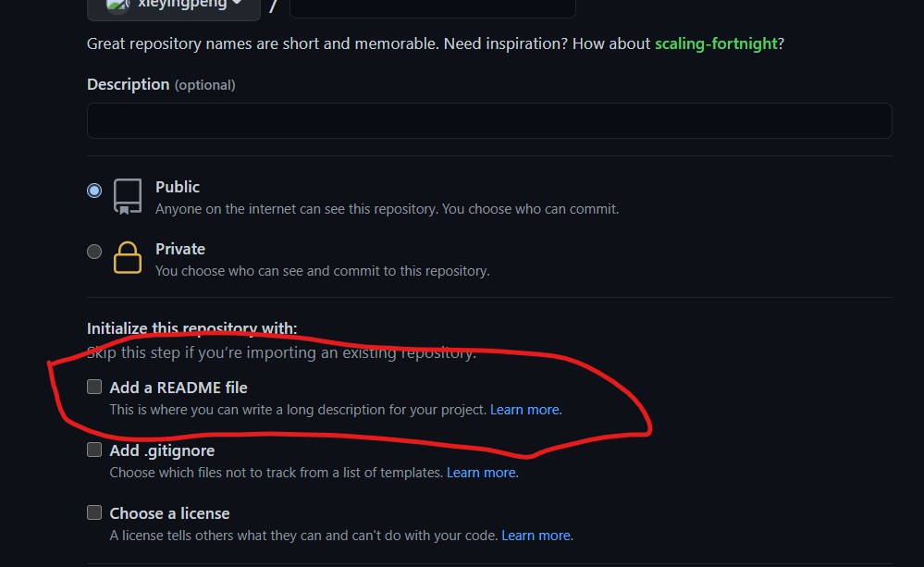This screenshot has width=924, height=567.
Task: Click the Private visibility heading text
Action: pos(180,249)
